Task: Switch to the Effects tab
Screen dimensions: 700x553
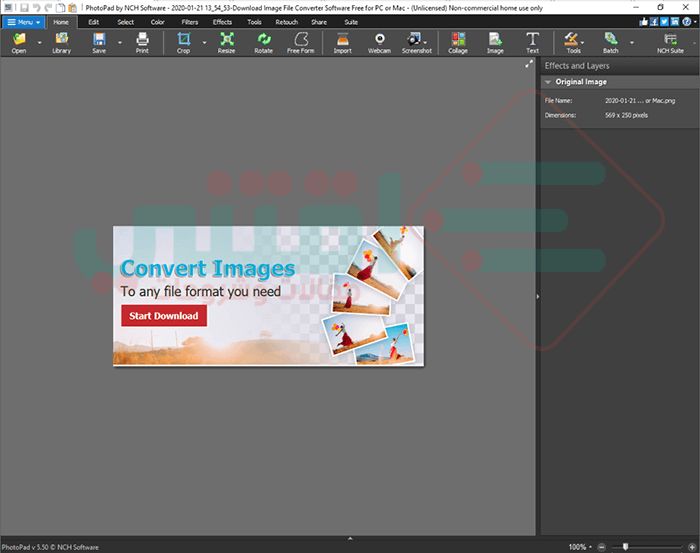Action: (222, 22)
